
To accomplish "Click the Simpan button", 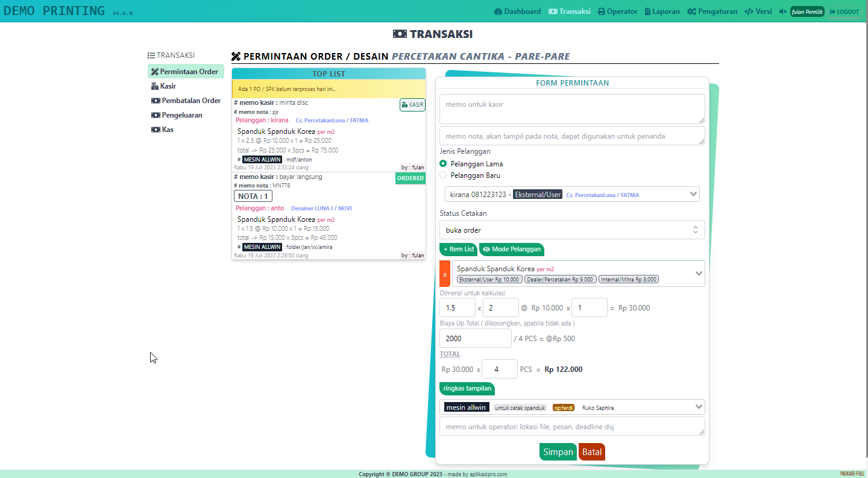I will tap(558, 452).
